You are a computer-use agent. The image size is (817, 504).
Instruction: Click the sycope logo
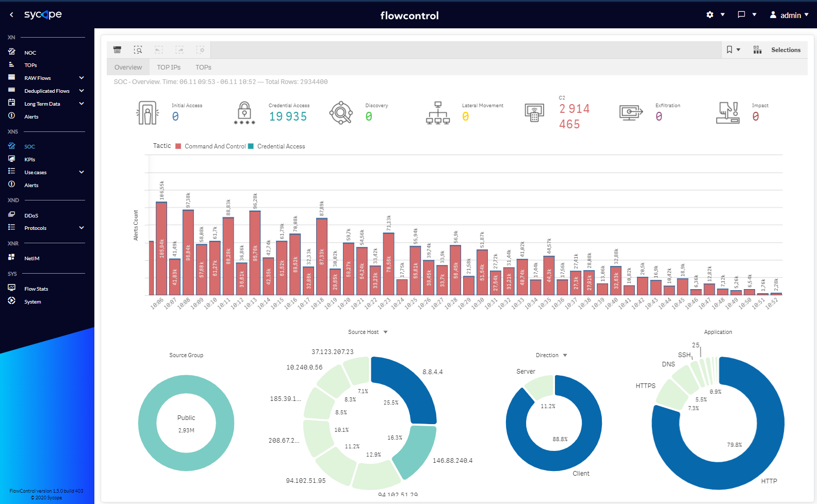(x=43, y=14)
